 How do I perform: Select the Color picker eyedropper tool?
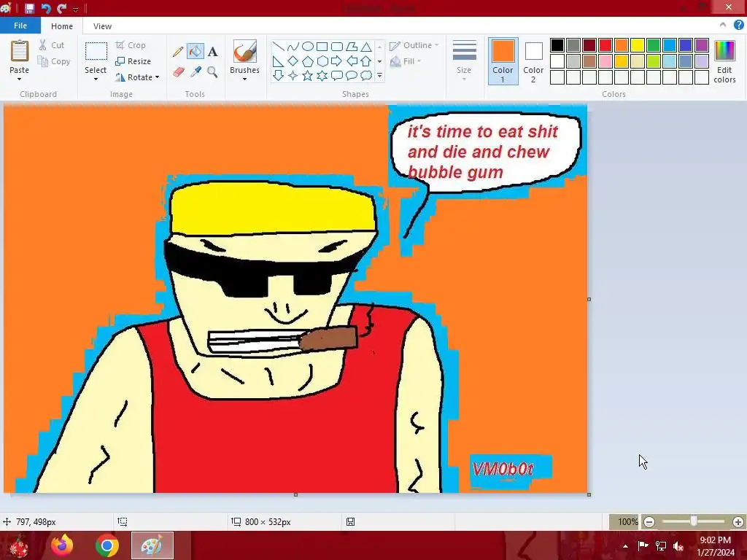(x=196, y=72)
